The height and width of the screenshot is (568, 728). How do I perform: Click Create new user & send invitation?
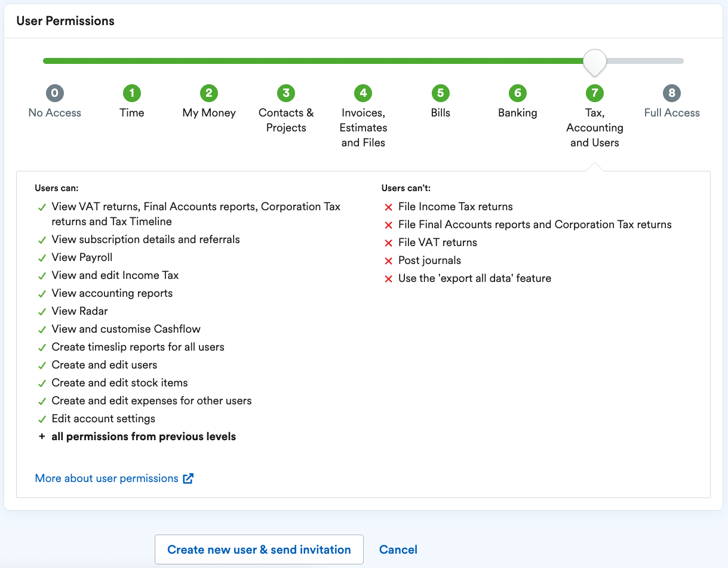click(259, 549)
